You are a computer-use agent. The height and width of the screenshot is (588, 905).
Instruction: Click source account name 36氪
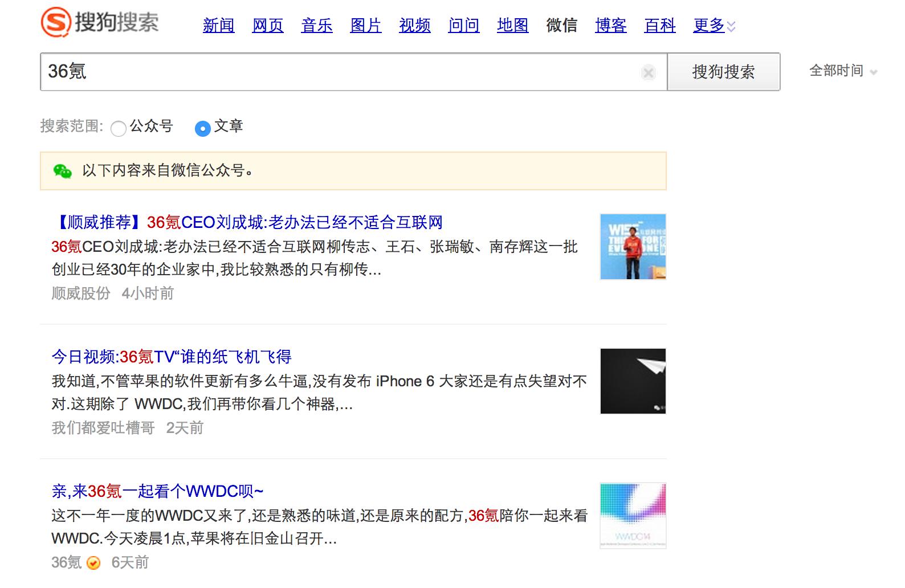67,562
